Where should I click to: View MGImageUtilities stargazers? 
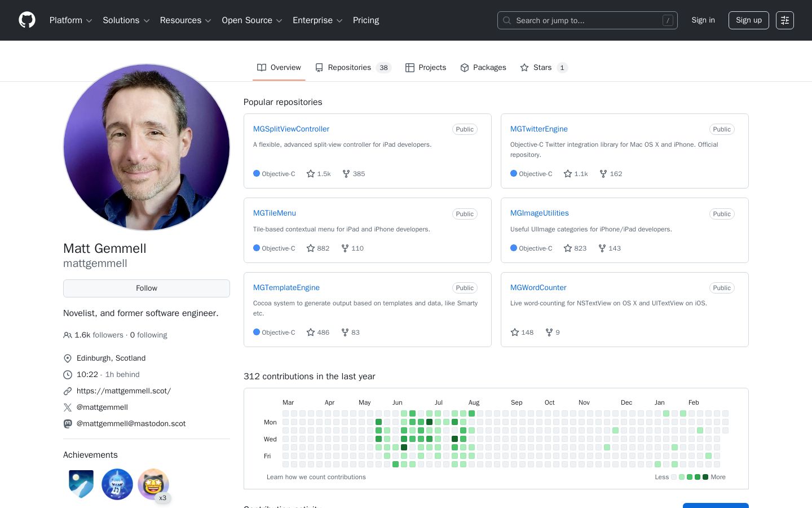coord(575,248)
